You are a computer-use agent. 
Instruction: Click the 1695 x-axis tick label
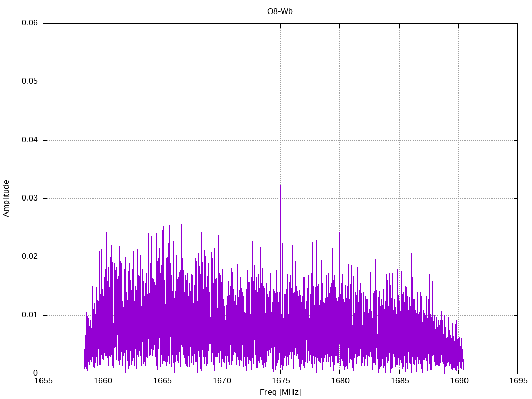(518, 381)
